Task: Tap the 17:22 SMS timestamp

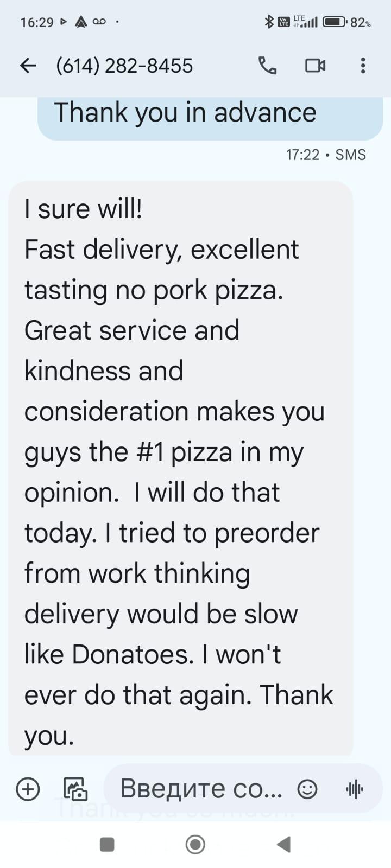Action: coord(325,155)
